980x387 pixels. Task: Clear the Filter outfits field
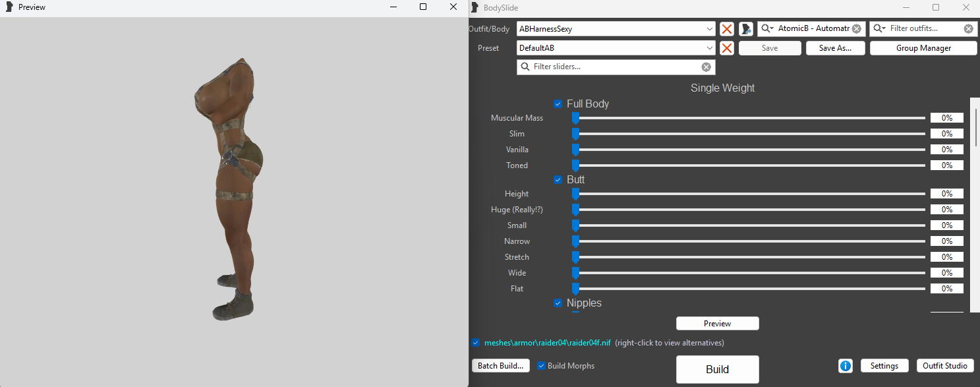[968, 29]
